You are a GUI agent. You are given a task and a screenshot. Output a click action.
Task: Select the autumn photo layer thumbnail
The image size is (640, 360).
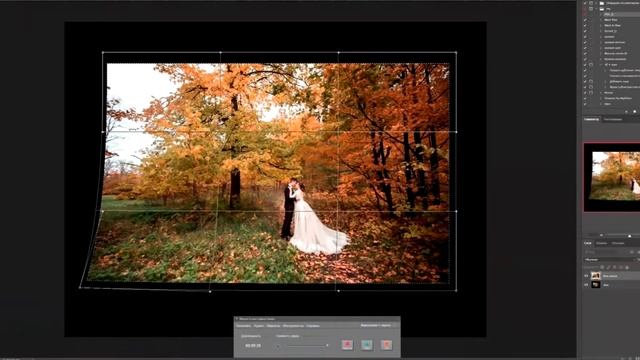tap(596, 276)
